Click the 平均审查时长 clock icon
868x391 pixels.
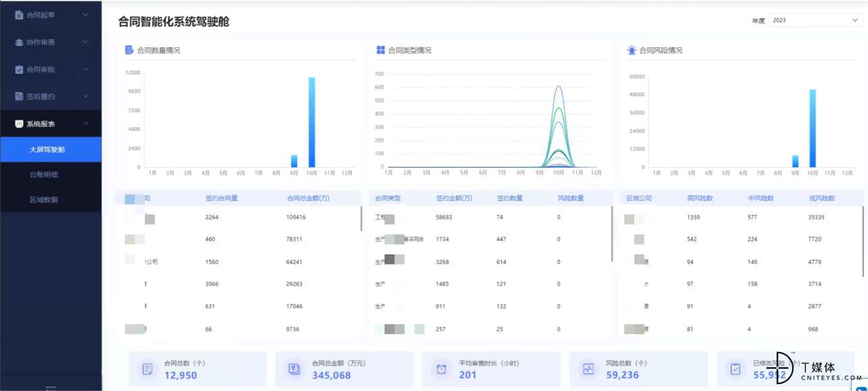[x=441, y=369]
